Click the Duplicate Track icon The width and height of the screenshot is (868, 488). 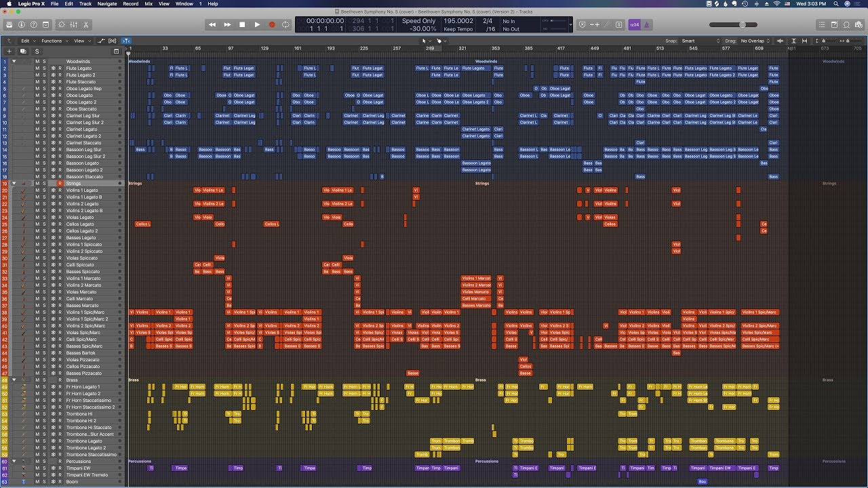[x=23, y=51]
